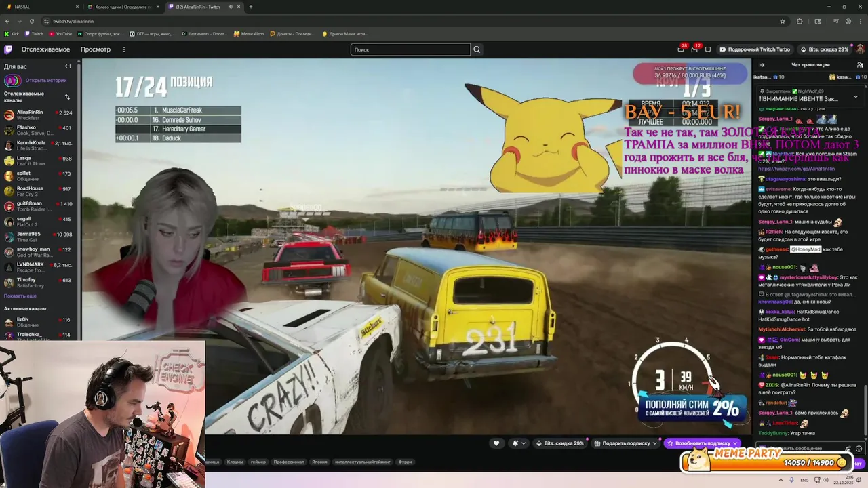Open the user avatar menu
This screenshot has width=868, height=488.
tap(860, 49)
